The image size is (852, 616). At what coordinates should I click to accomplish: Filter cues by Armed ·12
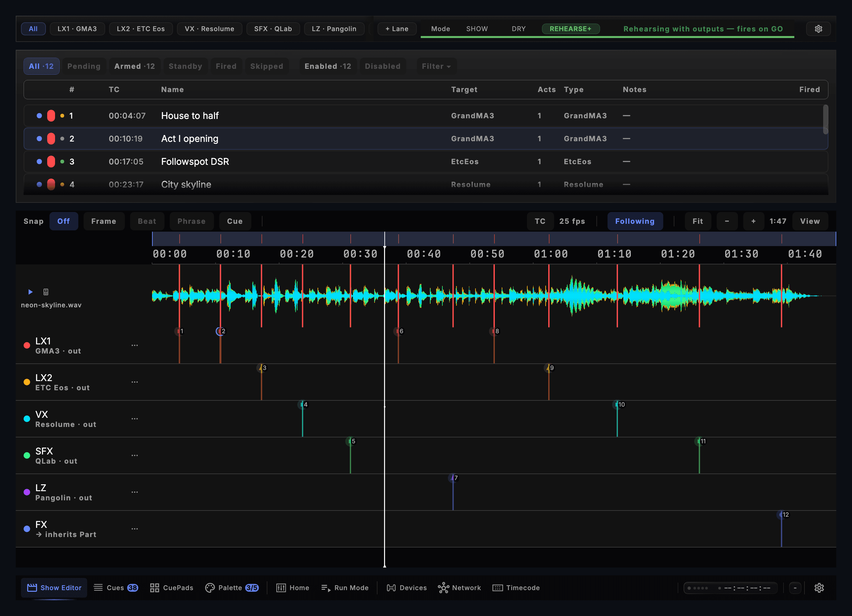point(134,66)
